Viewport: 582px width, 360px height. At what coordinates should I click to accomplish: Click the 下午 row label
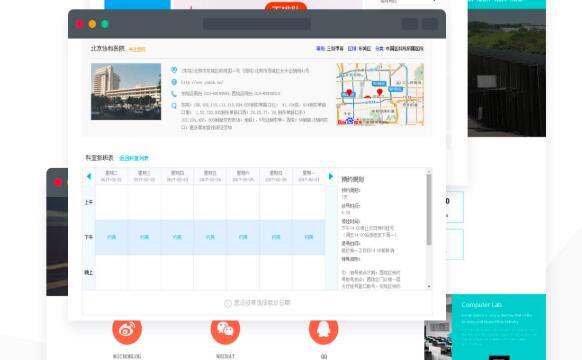pyautogui.click(x=89, y=237)
